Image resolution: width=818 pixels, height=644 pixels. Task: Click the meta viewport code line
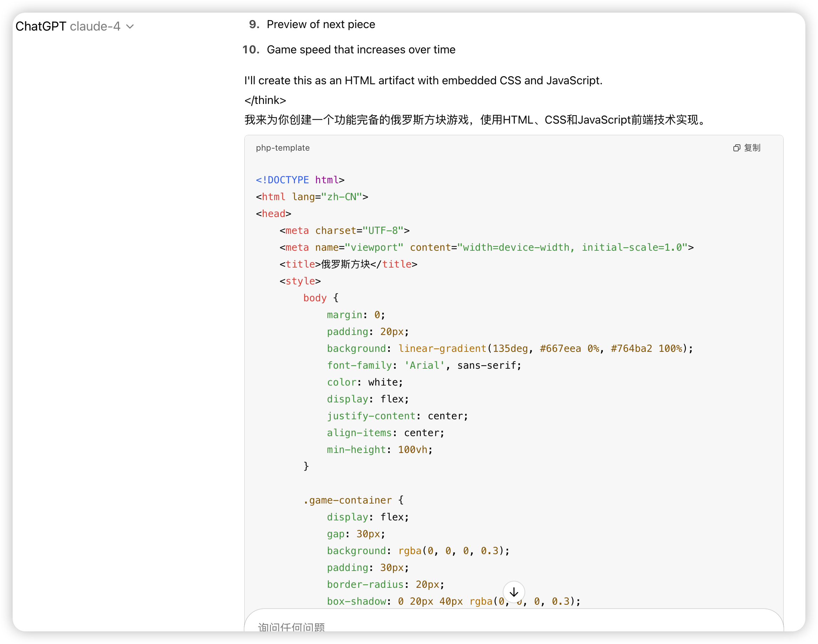click(486, 247)
